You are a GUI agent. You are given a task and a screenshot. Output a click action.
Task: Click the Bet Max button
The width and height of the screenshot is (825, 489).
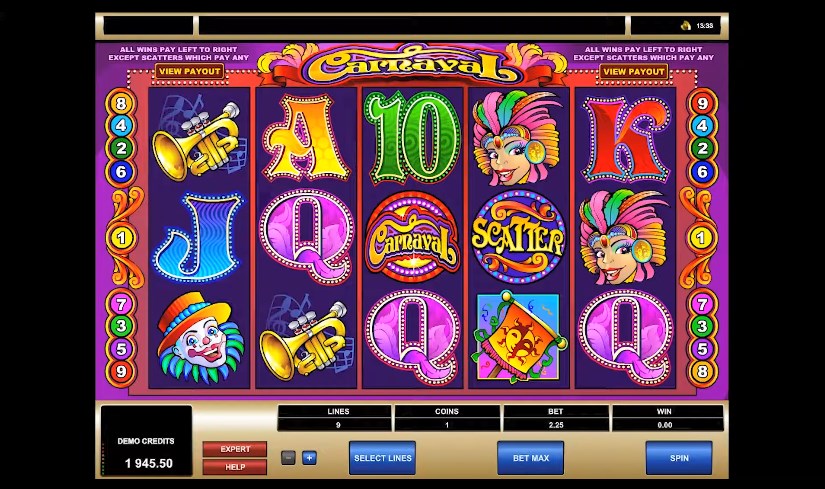point(530,458)
